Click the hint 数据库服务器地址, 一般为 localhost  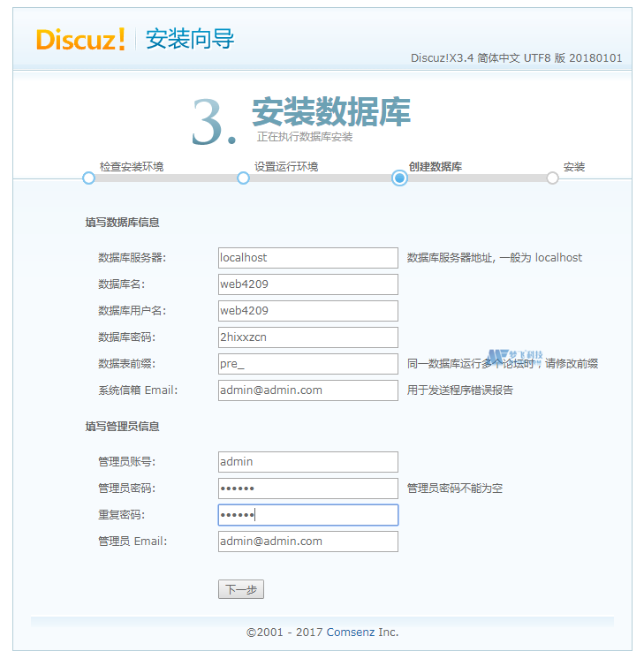(495, 258)
